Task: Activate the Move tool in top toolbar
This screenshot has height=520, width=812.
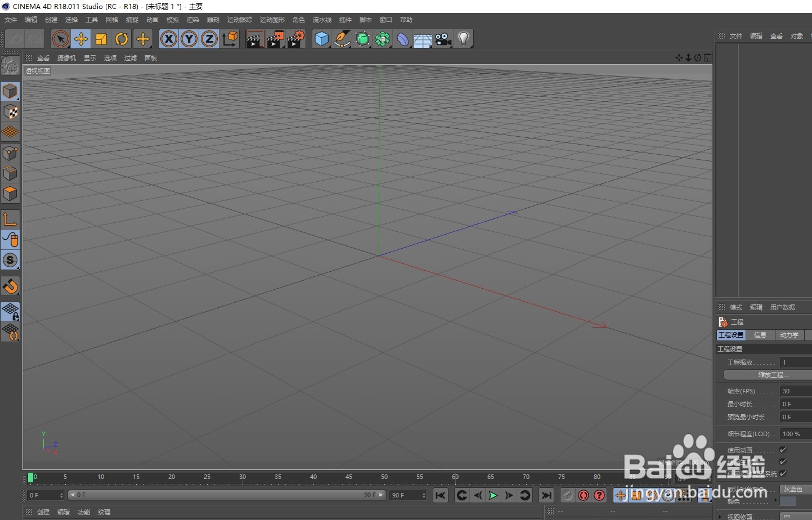Action: tap(81, 39)
